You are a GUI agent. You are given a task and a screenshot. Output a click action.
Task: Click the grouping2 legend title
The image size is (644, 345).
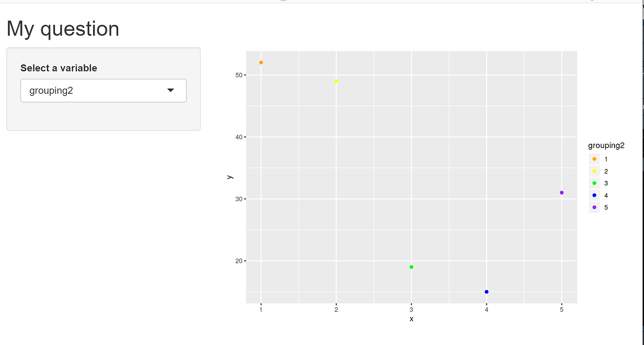606,145
